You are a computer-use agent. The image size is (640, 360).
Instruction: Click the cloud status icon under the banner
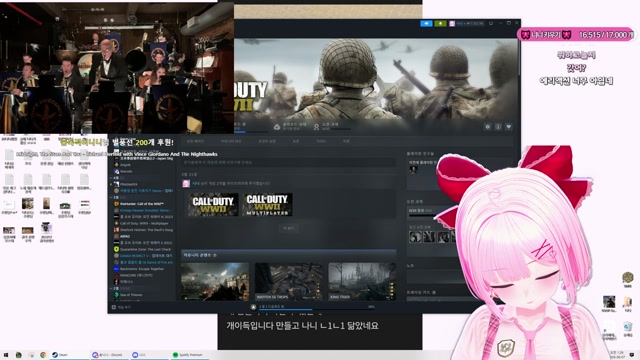277,127
